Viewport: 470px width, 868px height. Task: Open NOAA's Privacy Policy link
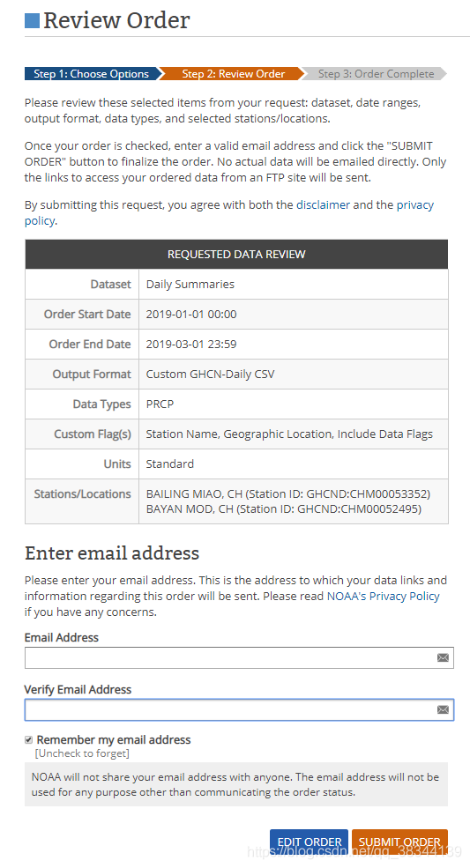[x=383, y=597]
